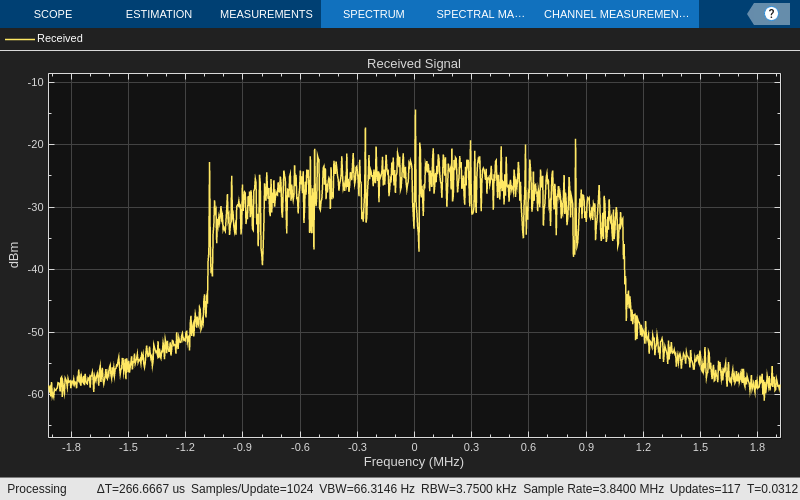Screen dimensions: 800x500
Task: Click the Sample Rate status readout
Action: (593, 489)
